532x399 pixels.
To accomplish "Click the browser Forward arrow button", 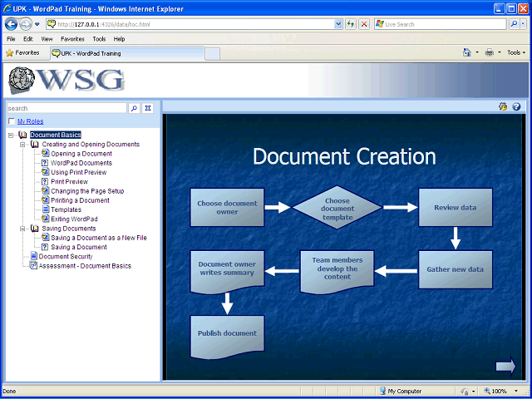I will click(x=26, y=24).
